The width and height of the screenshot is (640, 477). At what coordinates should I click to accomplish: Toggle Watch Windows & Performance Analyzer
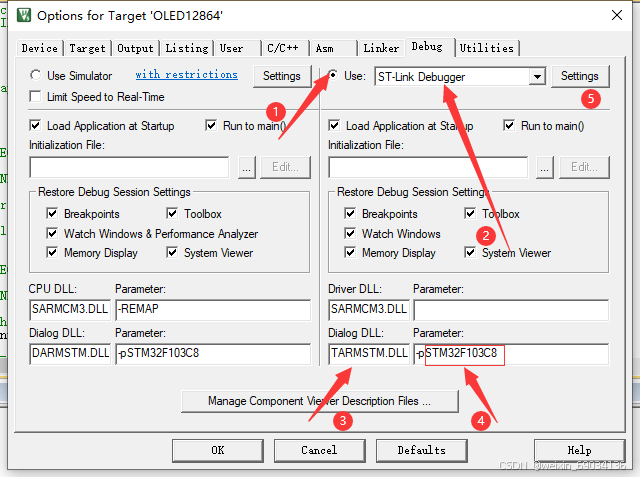52,233
